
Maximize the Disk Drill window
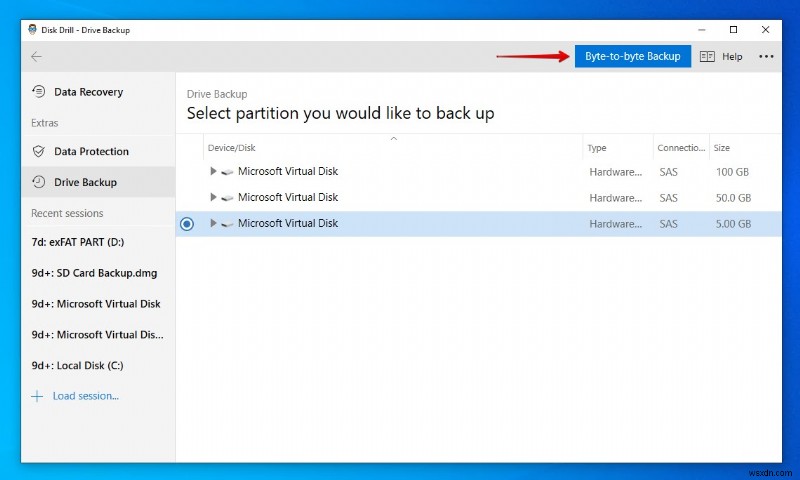pyautogui.click(x=733, y=30)
